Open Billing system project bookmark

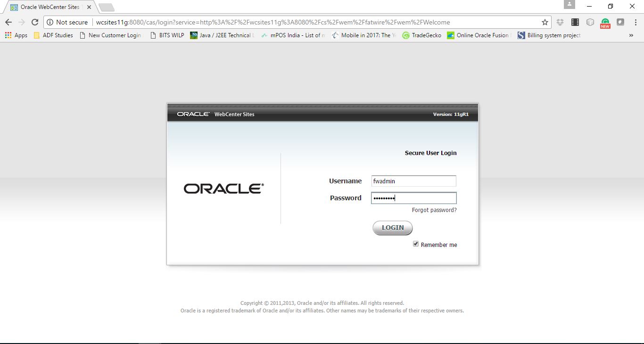coord(549,35)
